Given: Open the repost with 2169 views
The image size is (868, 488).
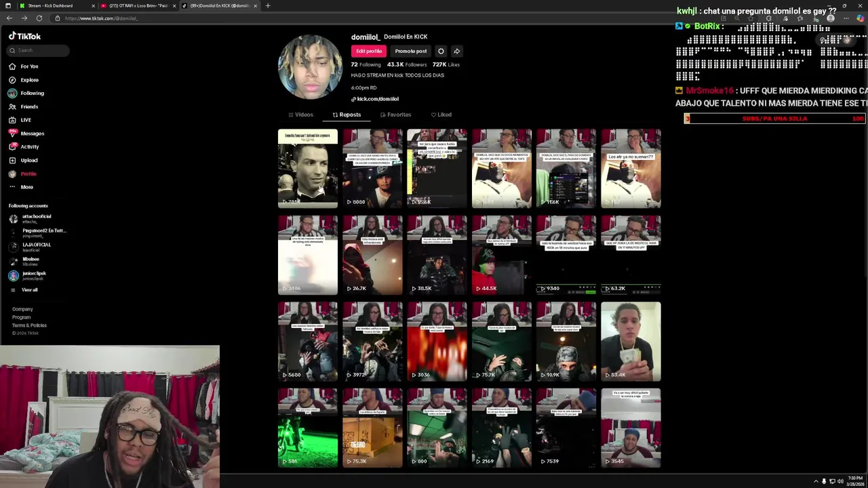Looking at the screenshot, I should (502, 428).
